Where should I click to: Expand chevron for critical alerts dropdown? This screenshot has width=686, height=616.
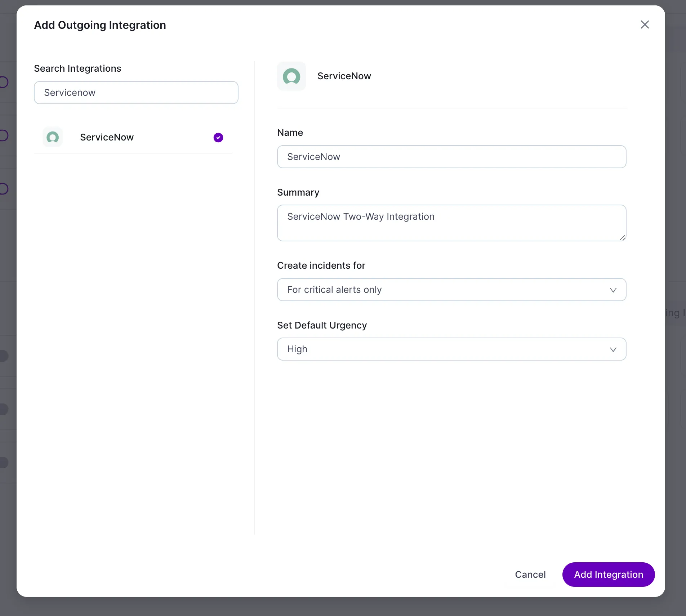[x=613, y=290]
